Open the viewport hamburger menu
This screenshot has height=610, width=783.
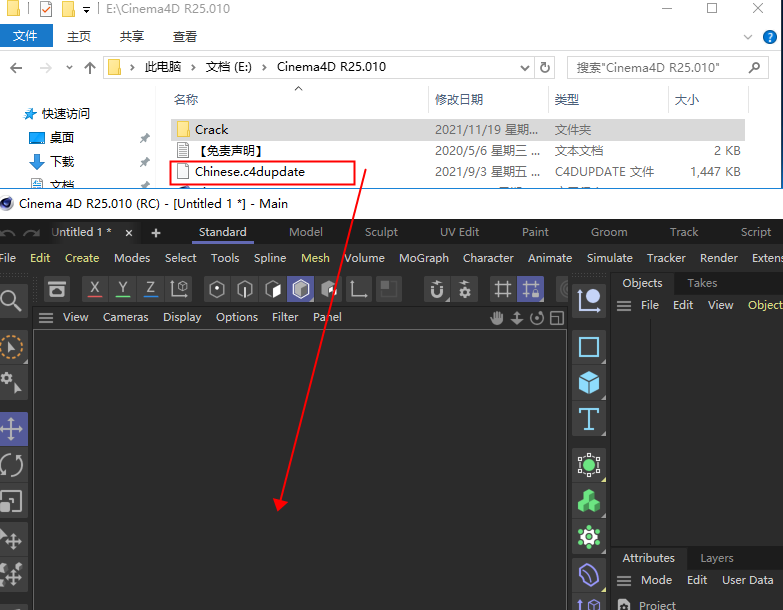45,318
